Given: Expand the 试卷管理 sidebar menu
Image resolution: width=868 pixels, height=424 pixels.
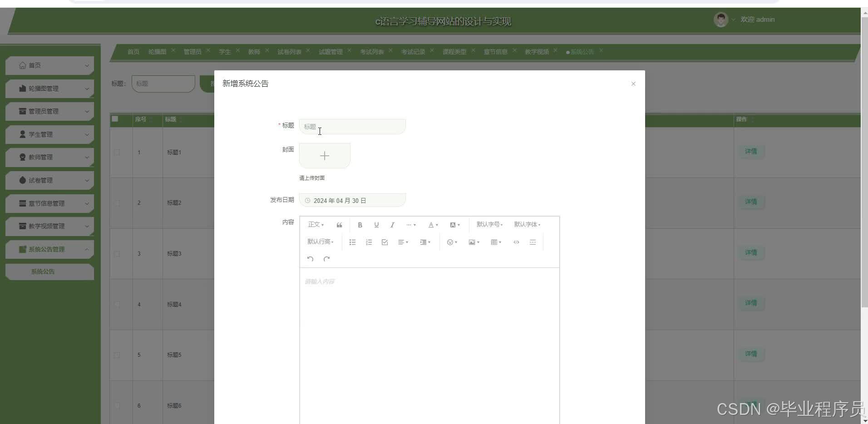Looking at the screenshot, I should [49, 180].
